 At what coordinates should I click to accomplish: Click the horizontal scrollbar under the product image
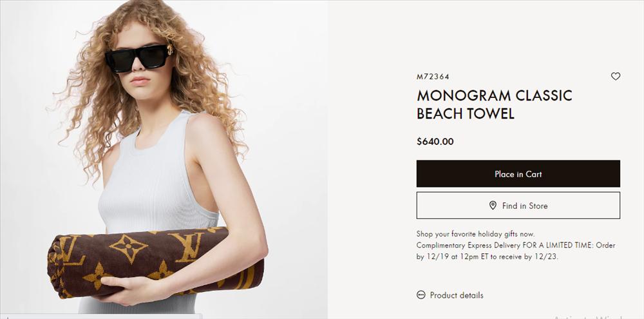click(101, 316)
